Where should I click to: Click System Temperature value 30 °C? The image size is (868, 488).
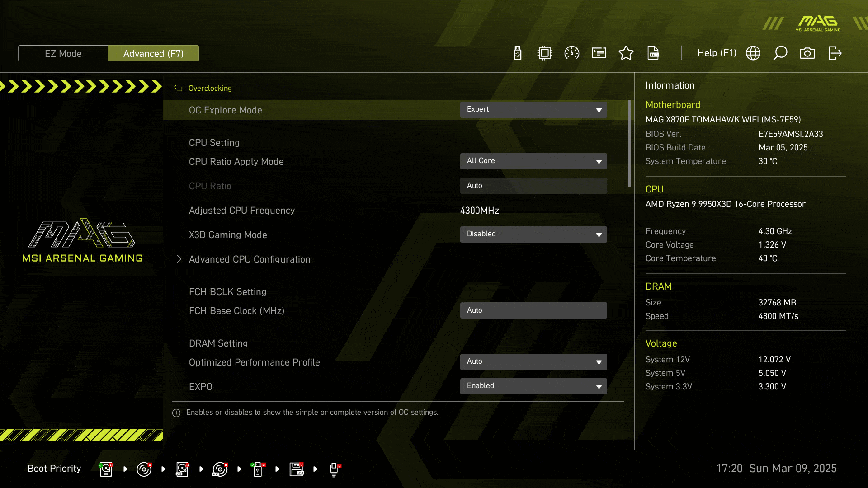(768, 161)
